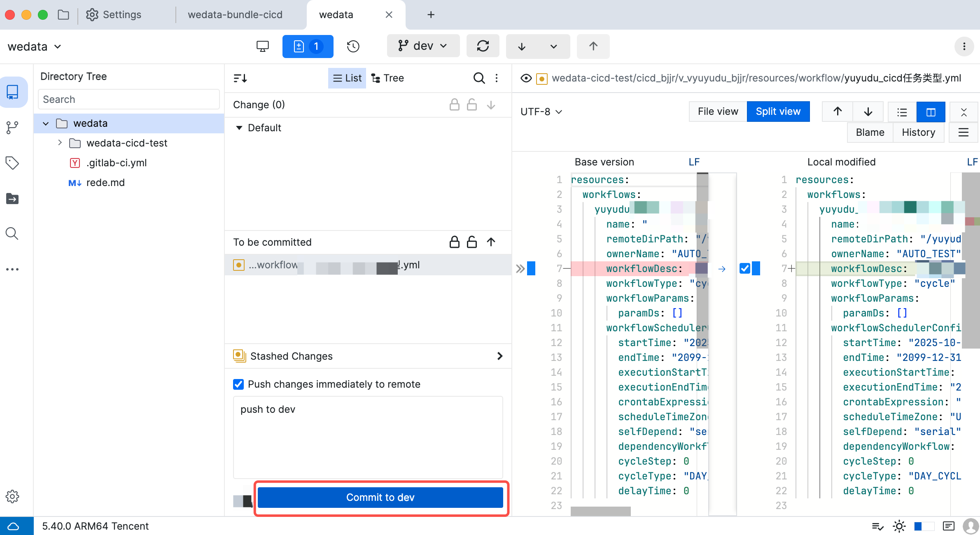
Task: Click the sort order icon above changes
Action: [240, 78]
